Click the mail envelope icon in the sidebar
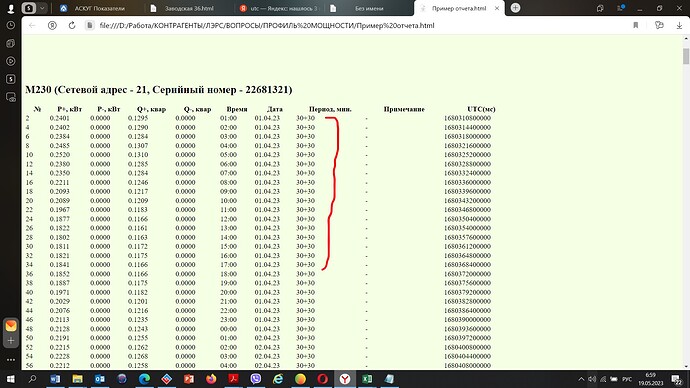The height and width of the screenshot is (388, 690). 11,326
